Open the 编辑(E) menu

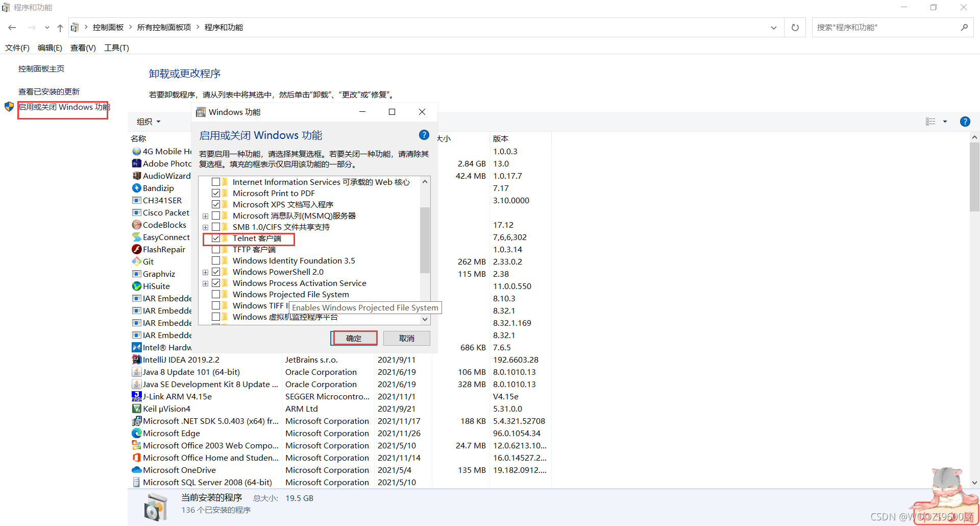click(x=50, y=48)
